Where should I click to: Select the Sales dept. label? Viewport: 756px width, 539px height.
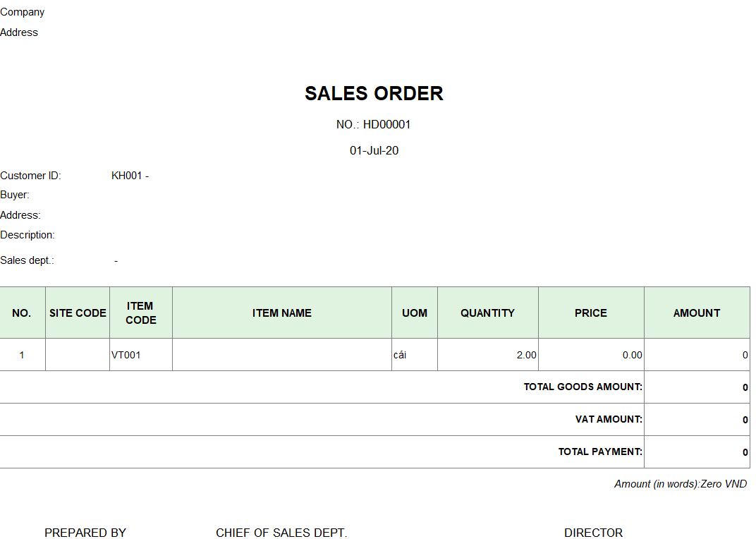(27, 260)
